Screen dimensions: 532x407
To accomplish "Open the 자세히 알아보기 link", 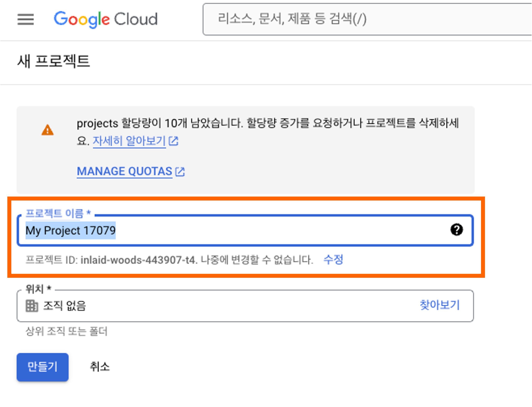I will 129,141.
